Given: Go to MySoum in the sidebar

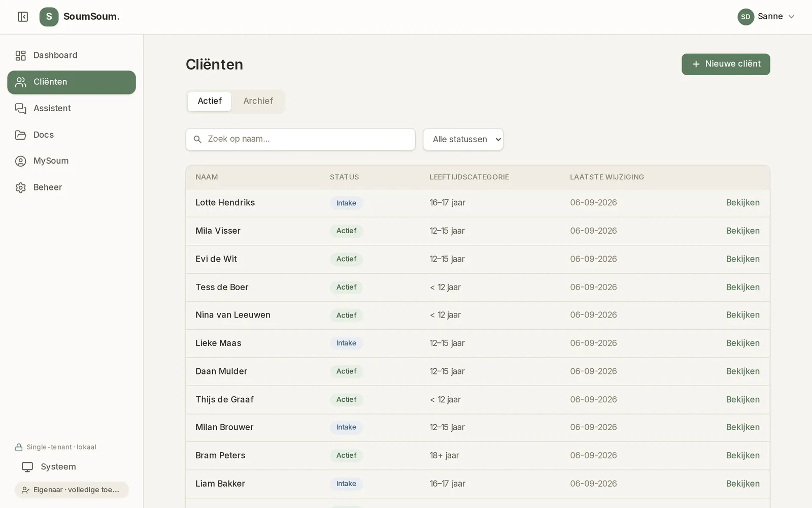Looking at the screenshot, I should (x=72, y=161).
